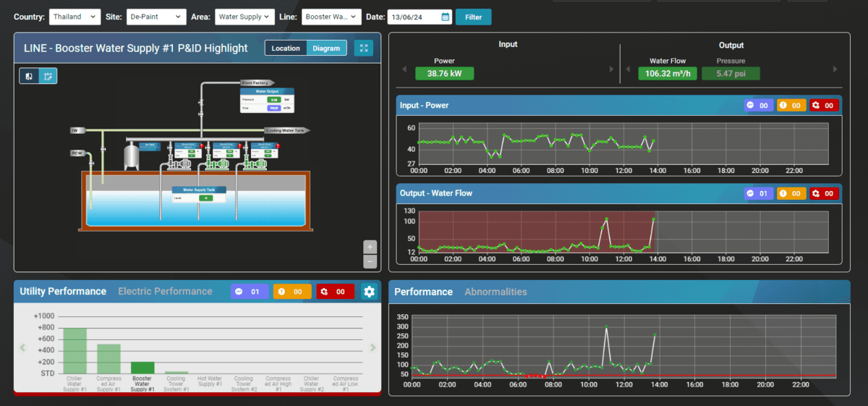Switch diagram panel to Location view
Viewport: 868px width, 406px height.
pos(286,48)
